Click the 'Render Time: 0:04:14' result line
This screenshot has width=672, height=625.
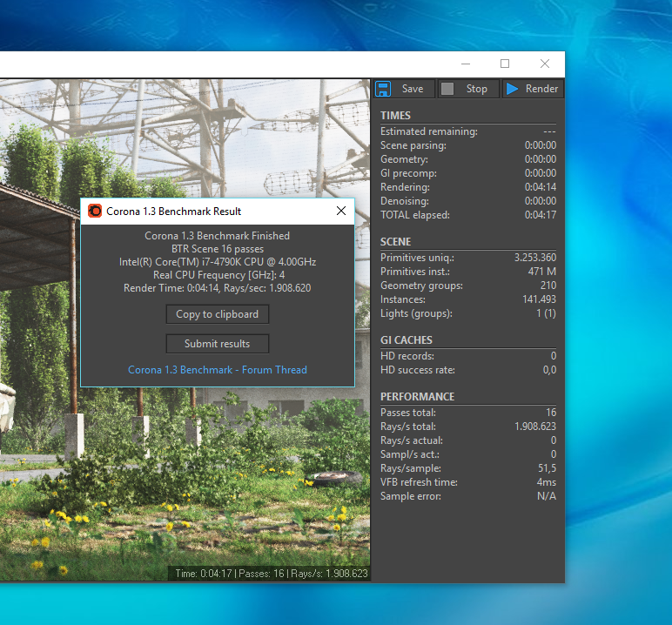pyautogui.click(x=218, y=288)
